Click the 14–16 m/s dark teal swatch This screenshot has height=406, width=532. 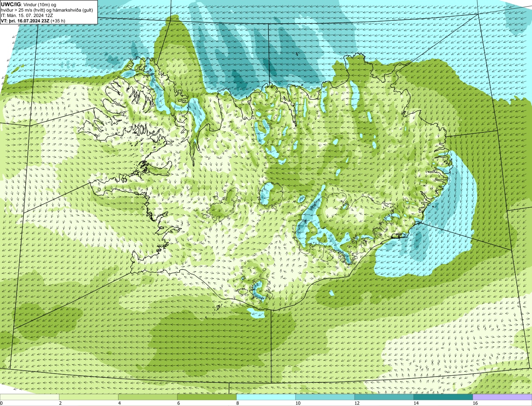(x=443, y=397)
